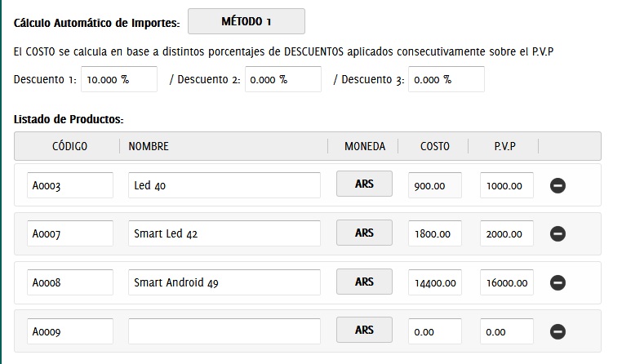This screenshot has height=364, width=622.
Task: Select the Descuento 3 field
Action: click(446, 80)
